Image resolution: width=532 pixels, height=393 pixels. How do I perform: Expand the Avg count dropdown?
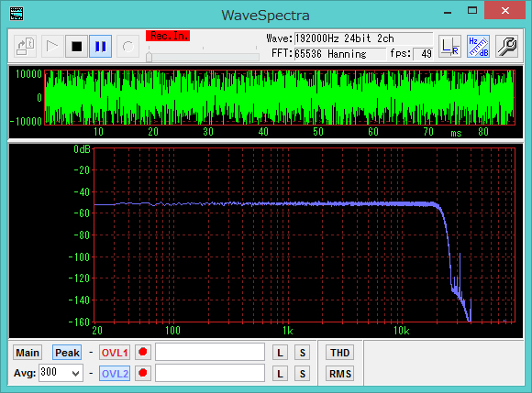[76, 374]
